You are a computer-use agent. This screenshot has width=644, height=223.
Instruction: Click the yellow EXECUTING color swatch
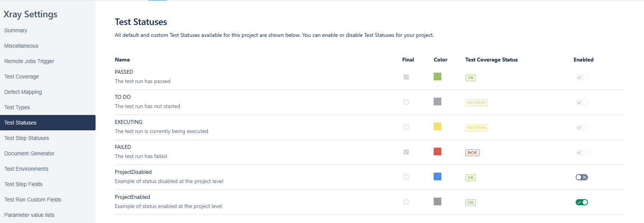click(438, 126)
